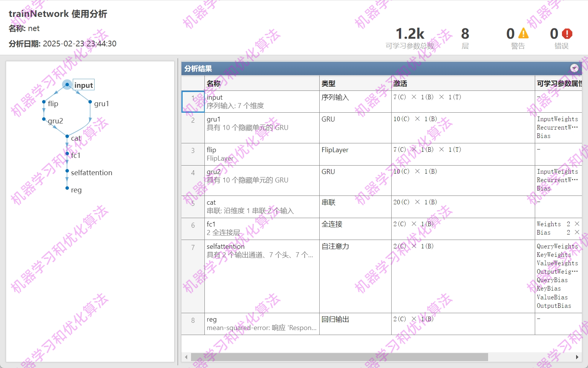Click the left scrollbar arrow
Screen dimensions: 588x368
(186, 357)
